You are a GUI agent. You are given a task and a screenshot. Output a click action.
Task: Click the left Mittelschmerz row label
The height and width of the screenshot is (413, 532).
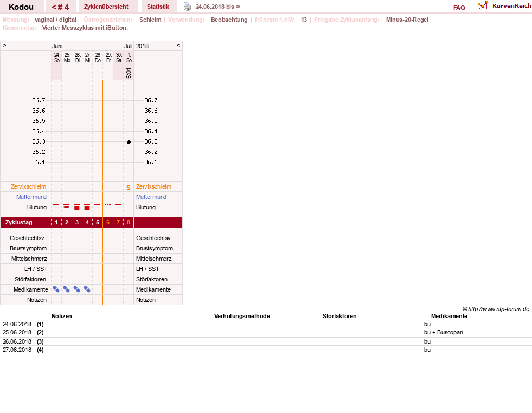29,259
